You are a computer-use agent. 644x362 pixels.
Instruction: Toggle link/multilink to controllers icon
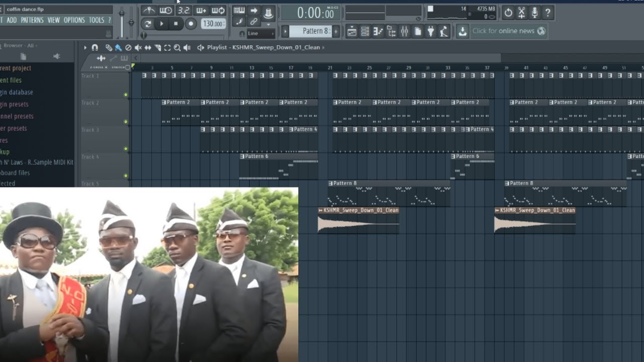click(x=254, y=22)
